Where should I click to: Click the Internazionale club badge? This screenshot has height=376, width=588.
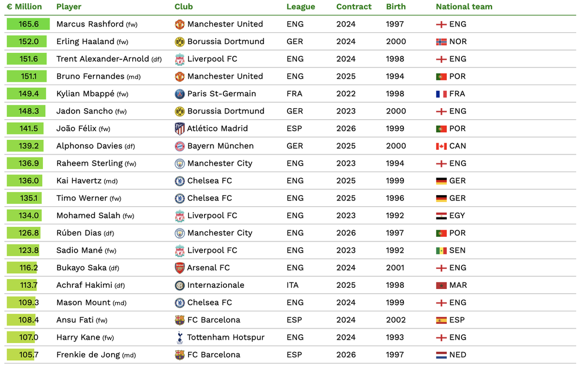(x=179, y=286)
